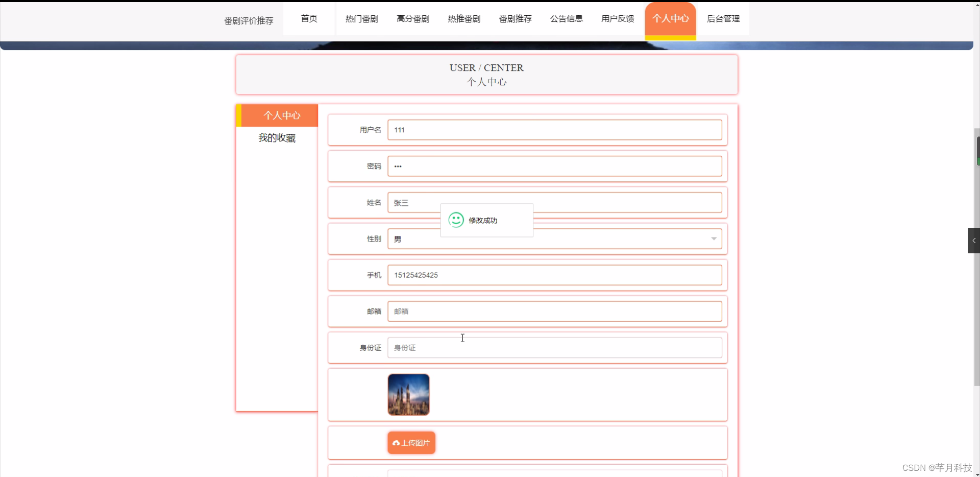Select the 首页 home tab
The width and height of the screenshot is (980, 477).
(x=309, y=18)
